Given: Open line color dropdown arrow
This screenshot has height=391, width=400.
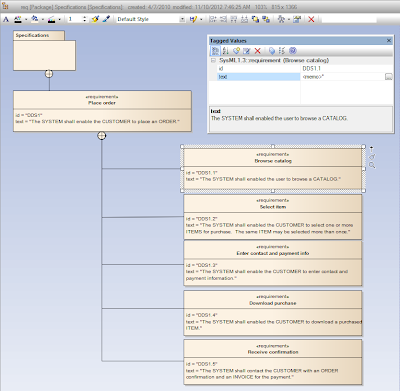Looking at the screenshot, I should (x=59, y=20).
